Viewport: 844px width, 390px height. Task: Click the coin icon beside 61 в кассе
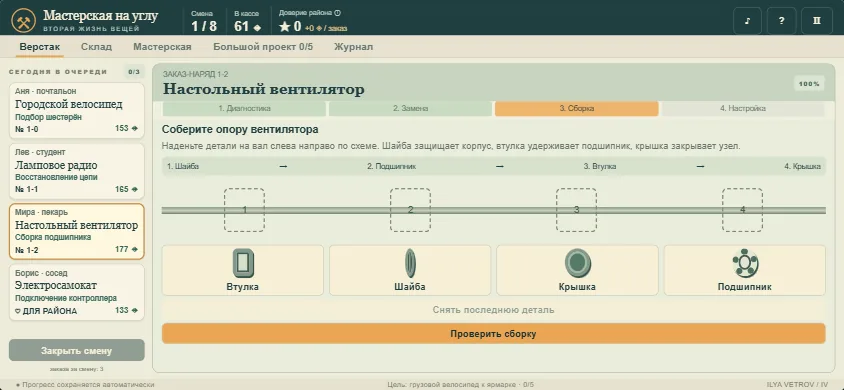tap(257, 27)
